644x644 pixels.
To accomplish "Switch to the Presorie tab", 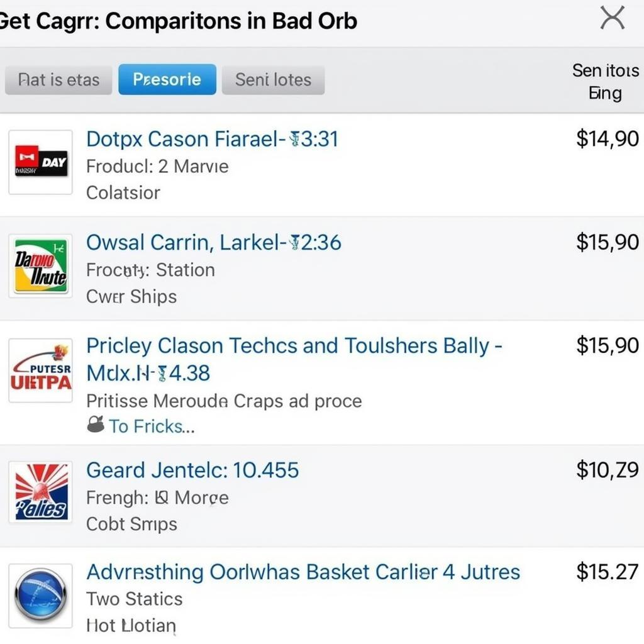I will pos(167,79).
